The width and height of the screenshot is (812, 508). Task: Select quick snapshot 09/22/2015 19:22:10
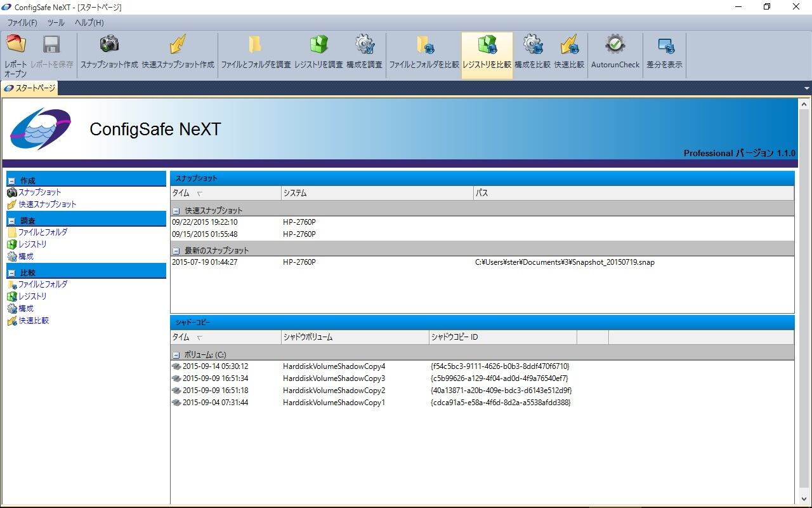(482, 222)
